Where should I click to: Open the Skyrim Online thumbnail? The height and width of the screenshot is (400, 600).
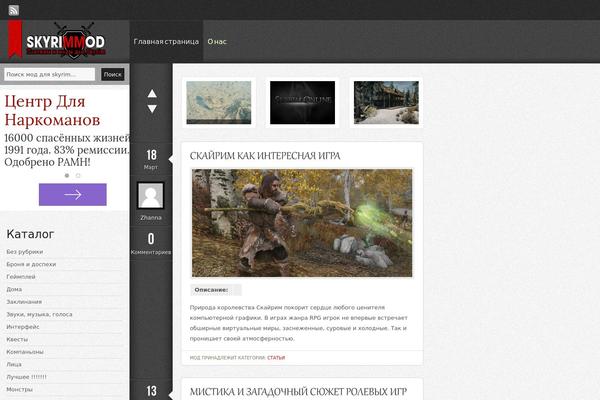[302, 102]
